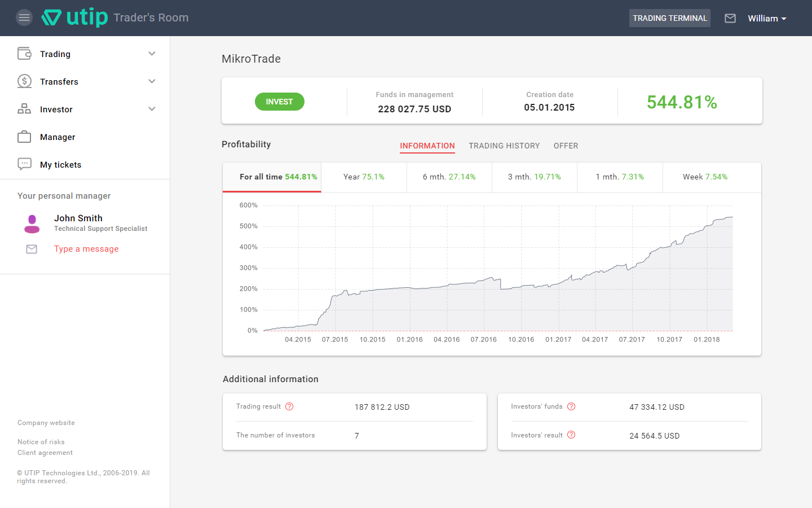Screen dimensions: 812x508
Task: Show the Investors' funds help icon
Action: point(571,406)
